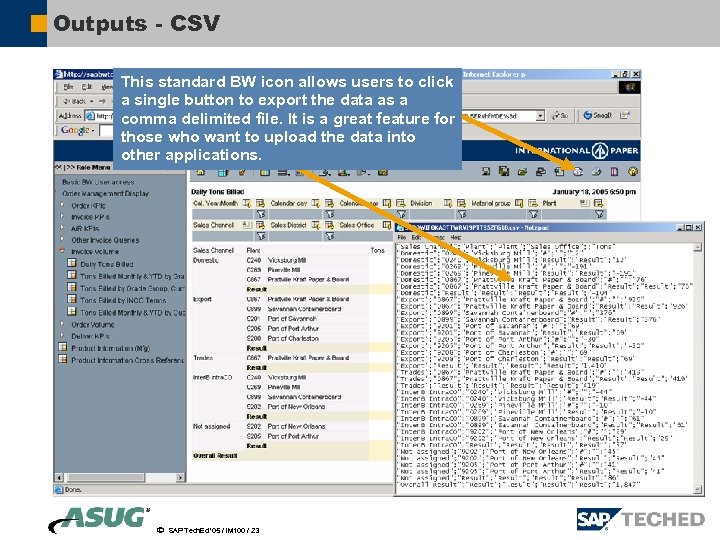Expand the Invoice KPI's folder
Image resolution: width=720 pixels, height=540 pixels.
(62, 216)
